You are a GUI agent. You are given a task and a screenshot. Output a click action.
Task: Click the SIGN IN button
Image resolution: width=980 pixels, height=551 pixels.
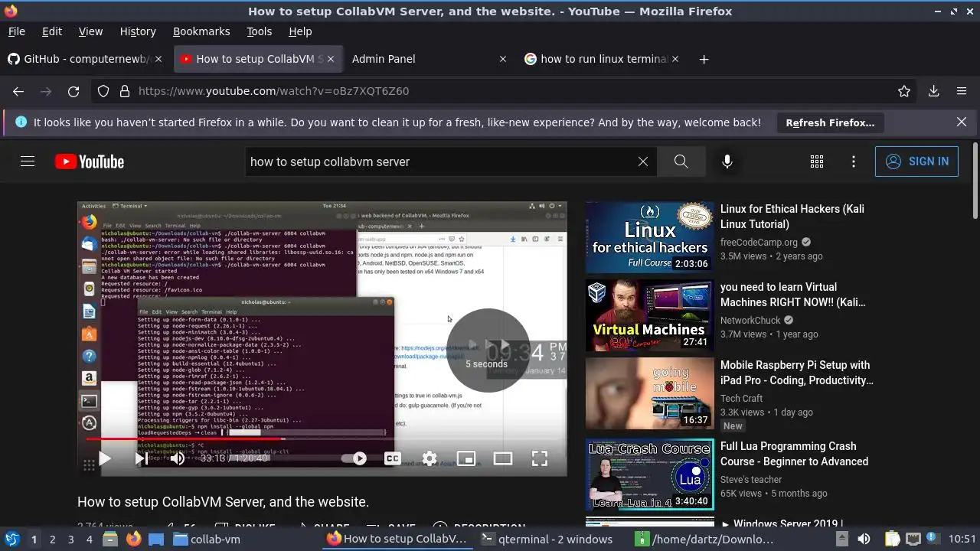(916, 161)
